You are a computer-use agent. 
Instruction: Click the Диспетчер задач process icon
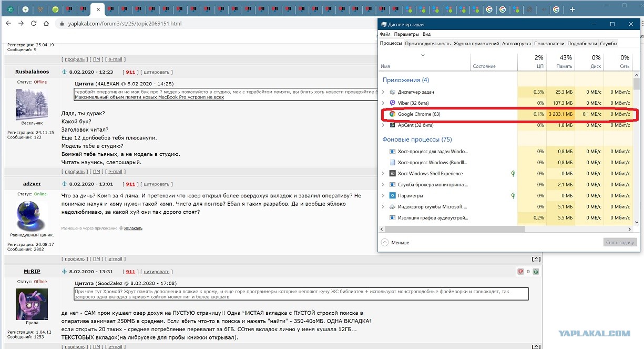pyautogui.click(x=392, y=92)
